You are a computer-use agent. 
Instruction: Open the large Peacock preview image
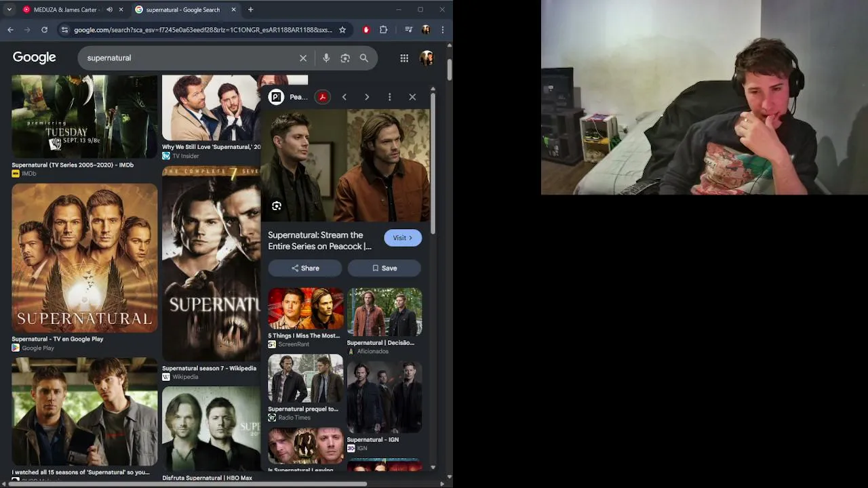point(345,165)
